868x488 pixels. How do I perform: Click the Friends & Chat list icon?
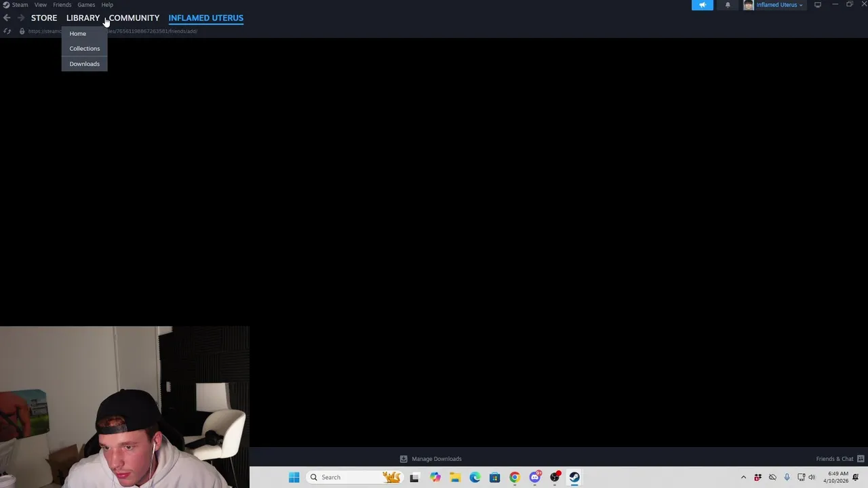click(861, 459)
